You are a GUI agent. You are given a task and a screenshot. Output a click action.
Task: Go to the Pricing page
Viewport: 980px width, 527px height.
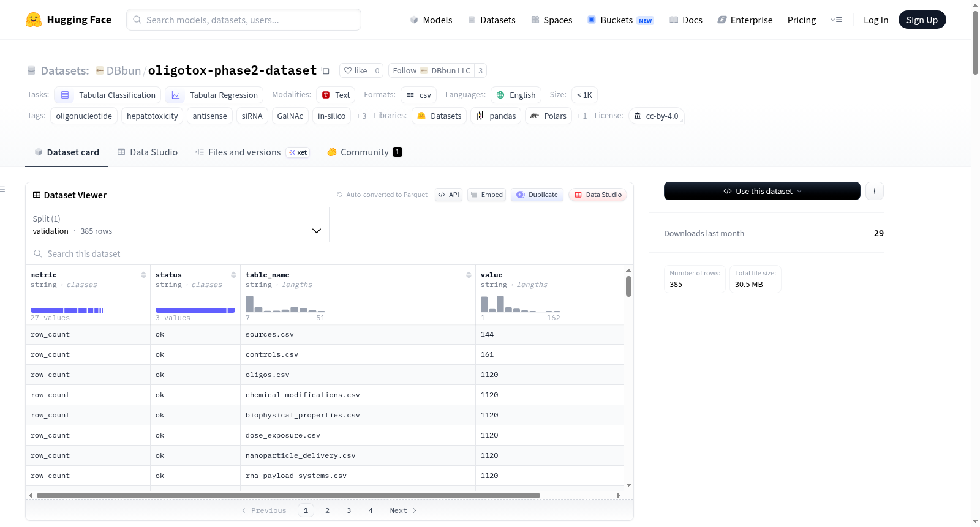click(x=802, y=20)
